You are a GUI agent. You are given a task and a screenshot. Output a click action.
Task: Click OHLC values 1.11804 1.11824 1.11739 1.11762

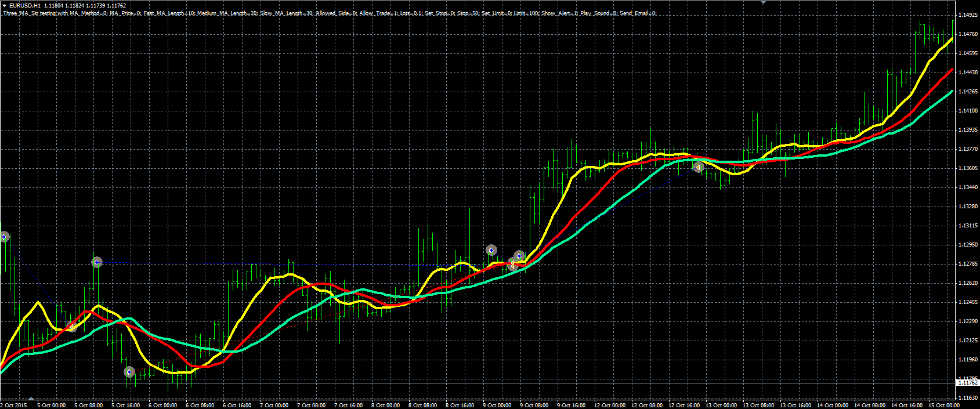pyautogui.click(x=85, y=6)
